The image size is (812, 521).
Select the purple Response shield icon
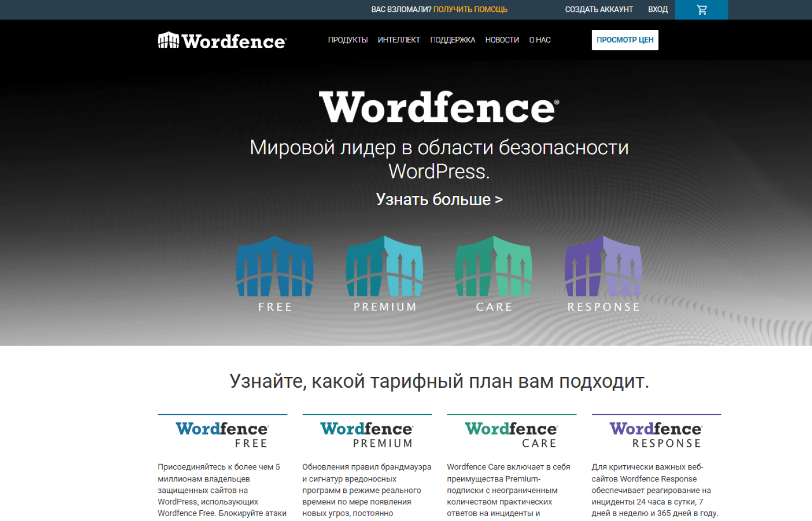603,266
